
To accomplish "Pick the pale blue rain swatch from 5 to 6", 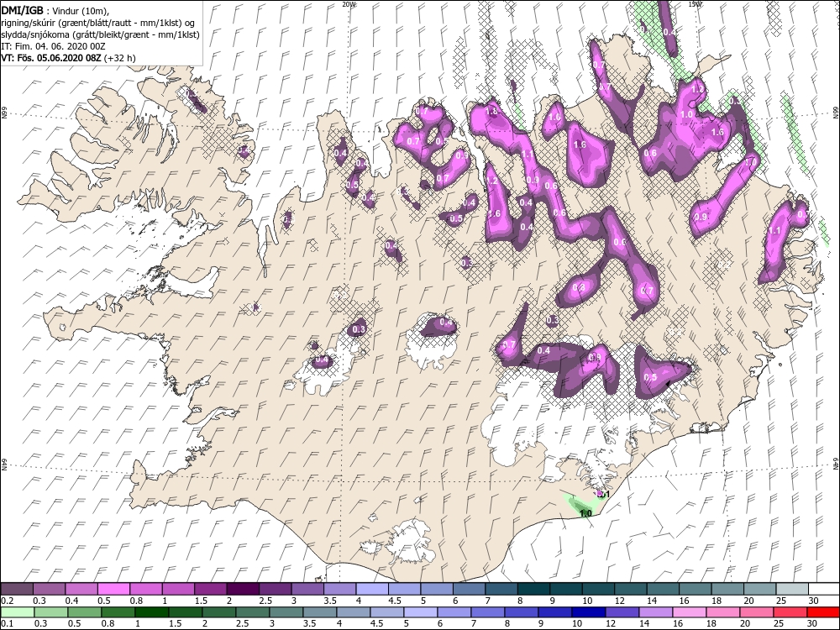I will pos(420,612).
